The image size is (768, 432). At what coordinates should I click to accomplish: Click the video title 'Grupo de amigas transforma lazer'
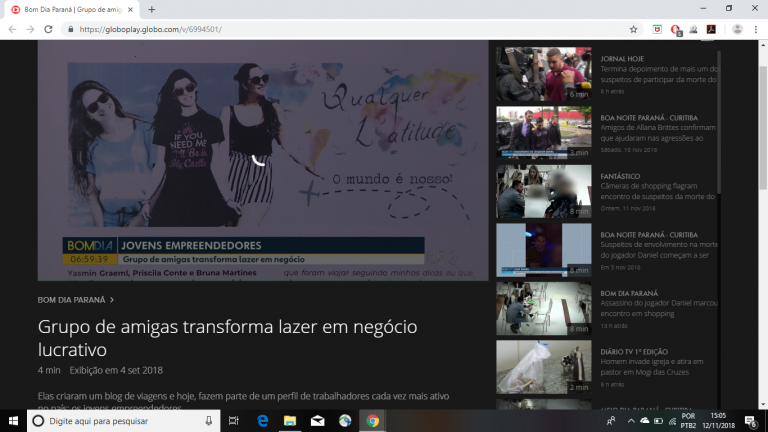tap(227, 338)
